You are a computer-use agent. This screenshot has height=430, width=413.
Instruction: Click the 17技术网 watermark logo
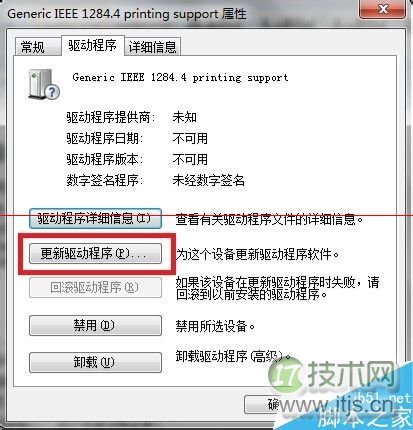(x=332, y=375)
